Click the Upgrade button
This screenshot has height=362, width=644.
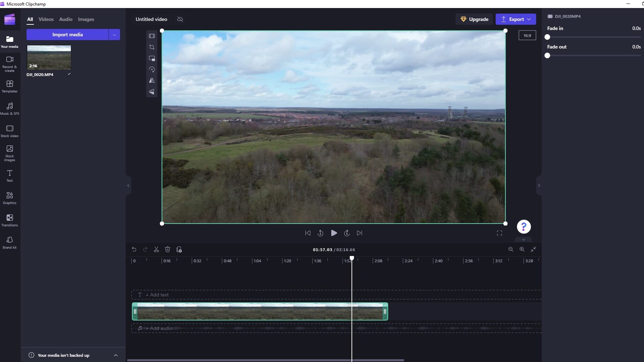pos(474,19)
